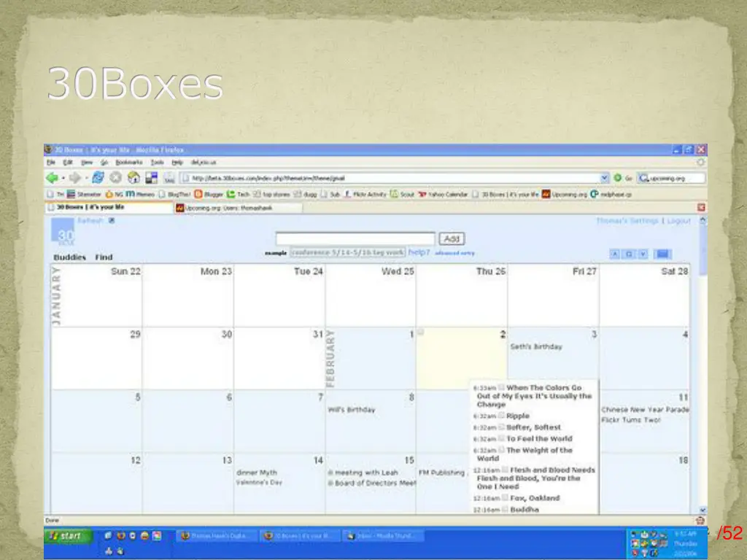The width and height of the screenshot is (747, 560).
Task: Click the today square calendar button
Action: tap(629, 254)
